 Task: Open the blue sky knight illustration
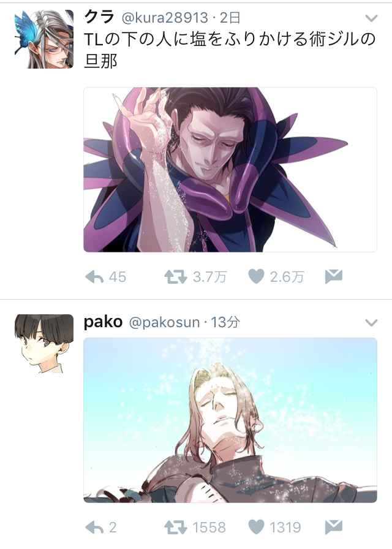[230, 420]
